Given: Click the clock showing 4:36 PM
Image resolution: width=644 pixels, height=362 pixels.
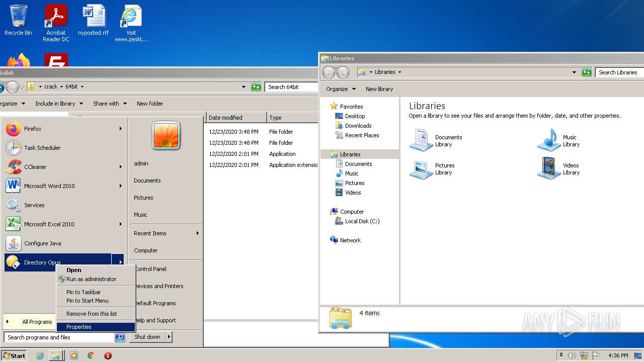Looking at the screenshot, I should pyautogui.click(x=618, y=355).
